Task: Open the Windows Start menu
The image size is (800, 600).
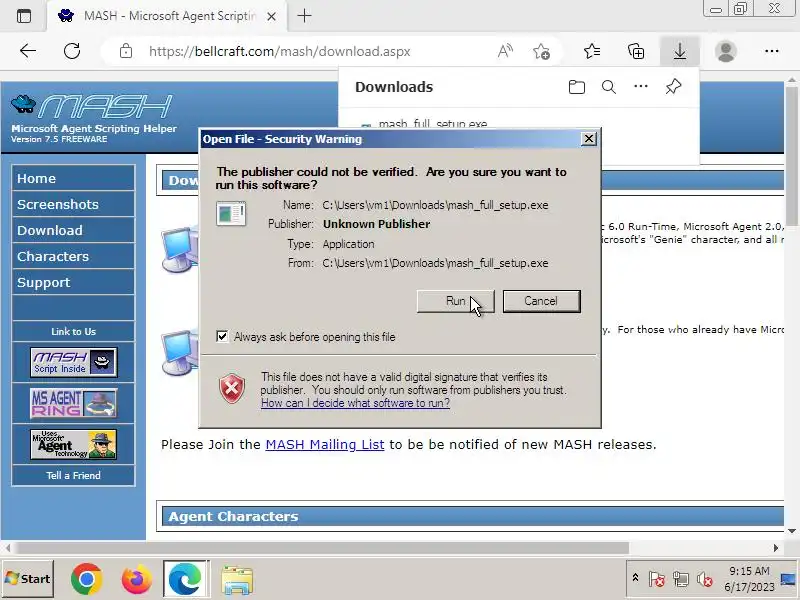Action: pyautogui.click(x=28, y=579)
